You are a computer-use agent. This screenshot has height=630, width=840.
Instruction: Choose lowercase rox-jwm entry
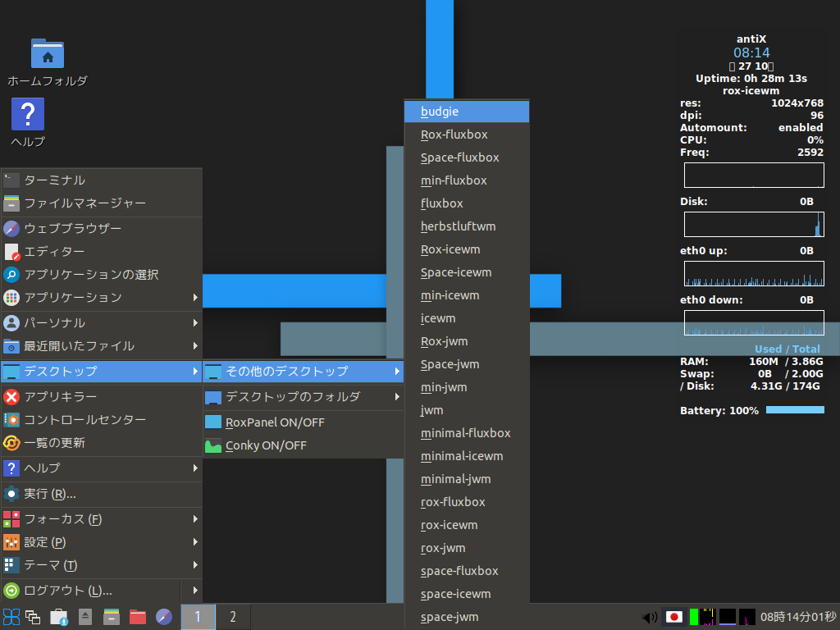pos(467,548)
